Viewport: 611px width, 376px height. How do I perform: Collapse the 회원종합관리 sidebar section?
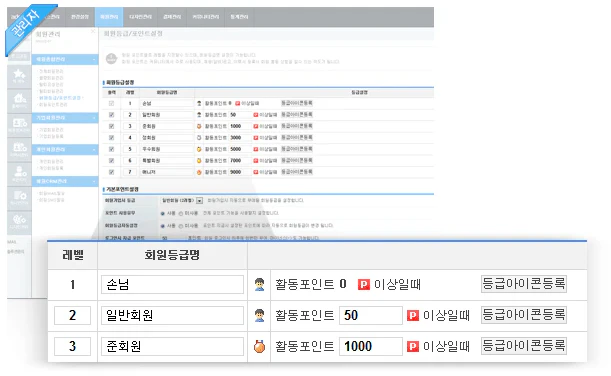click(x=65, y=59)
